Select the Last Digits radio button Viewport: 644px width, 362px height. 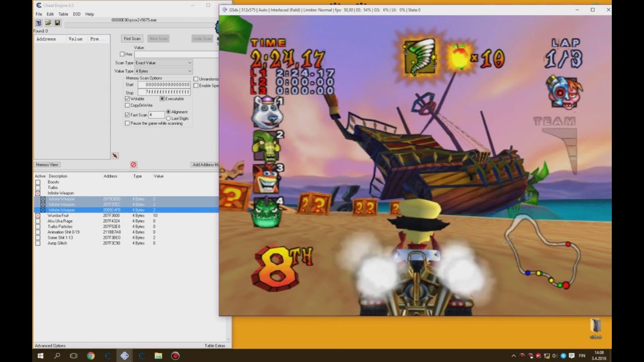point(168,118)
